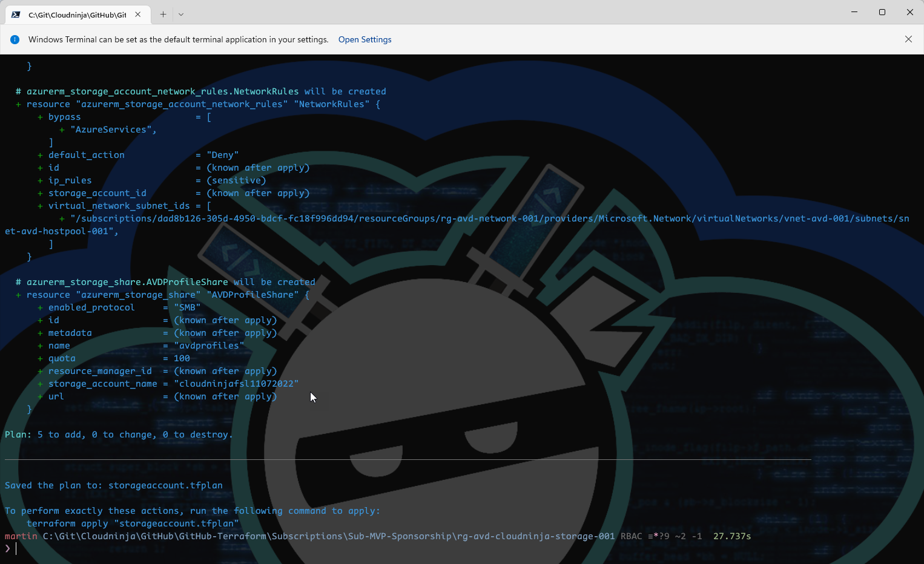
Task: Click the info icon in notification bar
Action: click(15, 39)
